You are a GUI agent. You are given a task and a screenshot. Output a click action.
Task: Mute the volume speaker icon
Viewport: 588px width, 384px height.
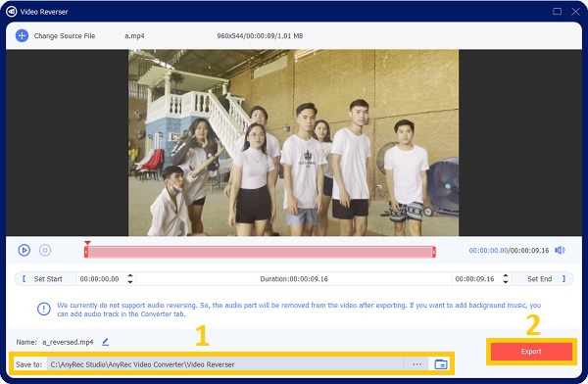(x=560, y=250)
